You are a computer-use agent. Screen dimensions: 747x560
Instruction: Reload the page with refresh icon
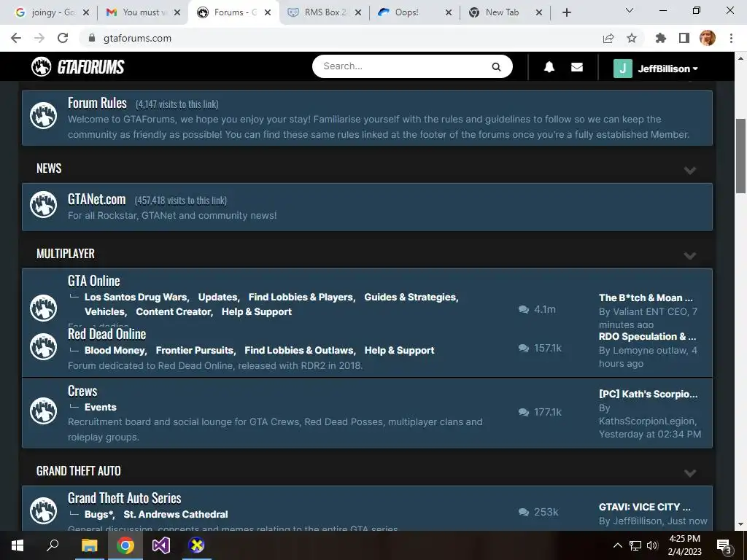pyautogui.click(x=63, y=38)
